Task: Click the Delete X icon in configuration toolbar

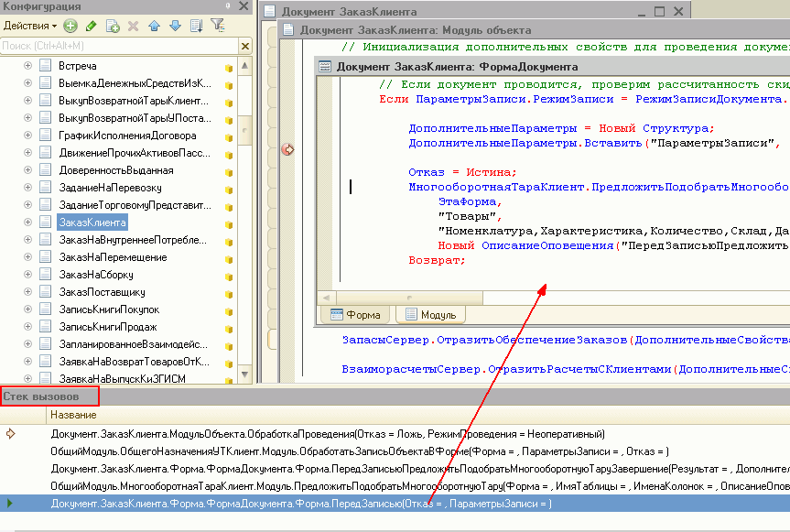Action: click(x=133, y=26)
